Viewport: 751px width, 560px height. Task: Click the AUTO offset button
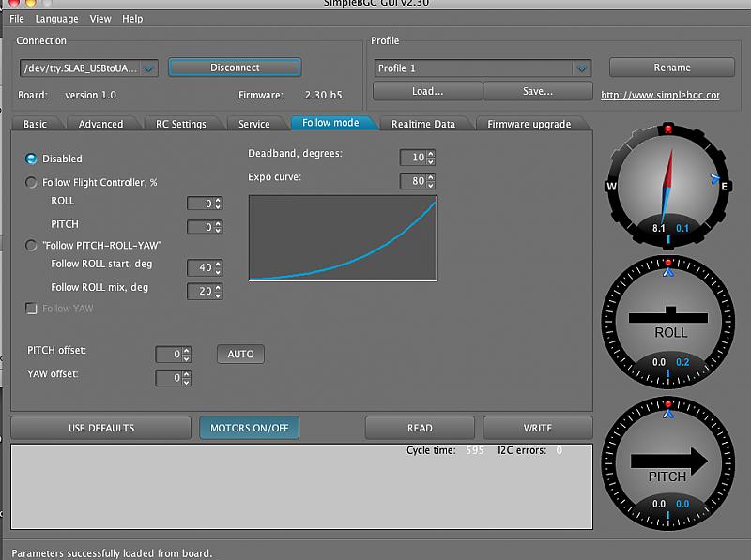click(x=240, y=355)
